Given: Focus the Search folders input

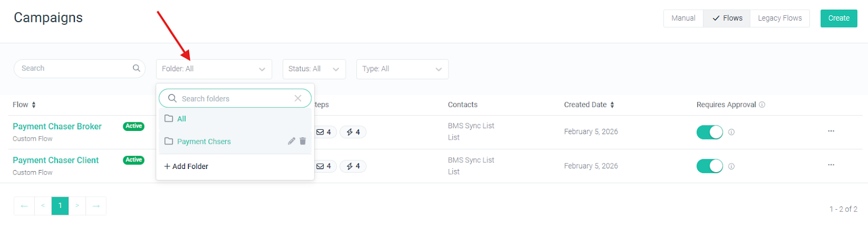Looking at the screenshot, I should pos(235,98).
